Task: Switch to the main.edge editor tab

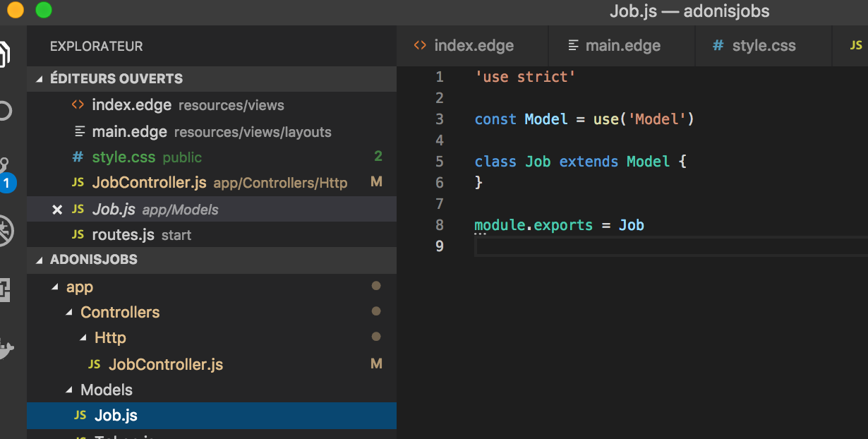Action: 622,46
